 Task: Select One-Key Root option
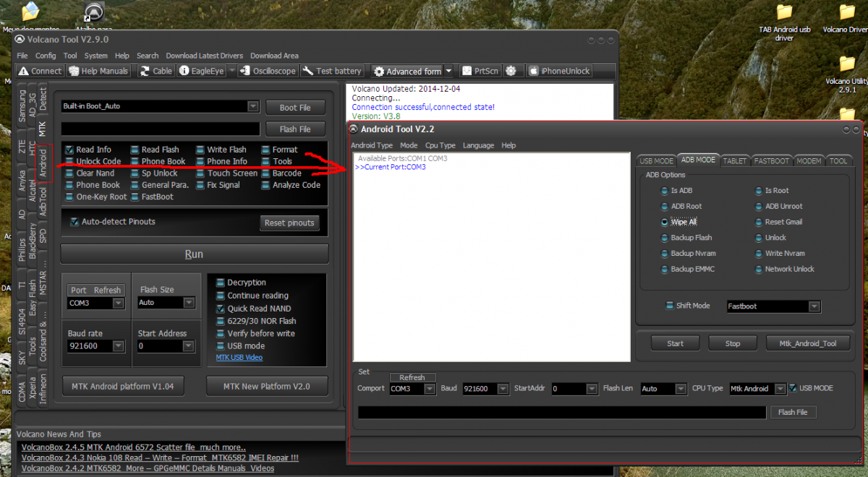pyautogui.click(x=96, y=197)
